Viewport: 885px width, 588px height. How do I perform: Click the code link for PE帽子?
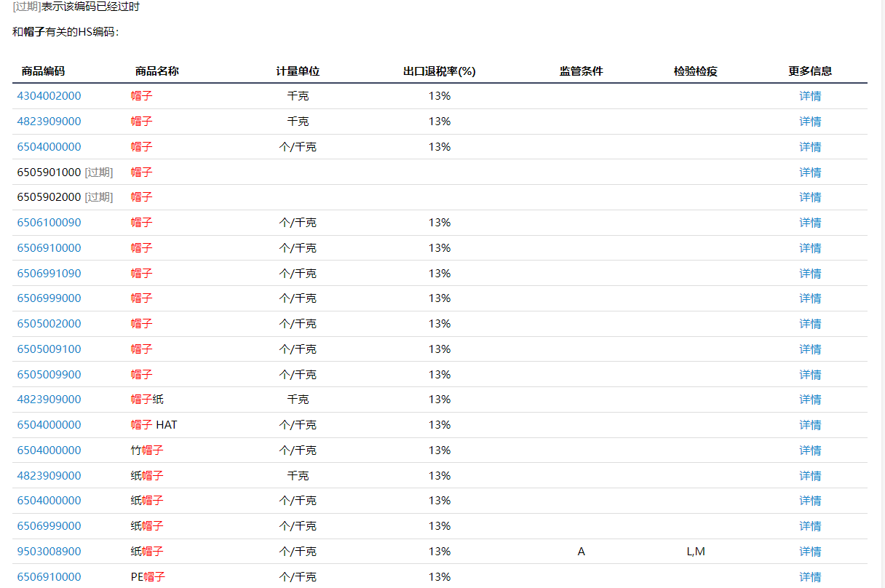49,577
